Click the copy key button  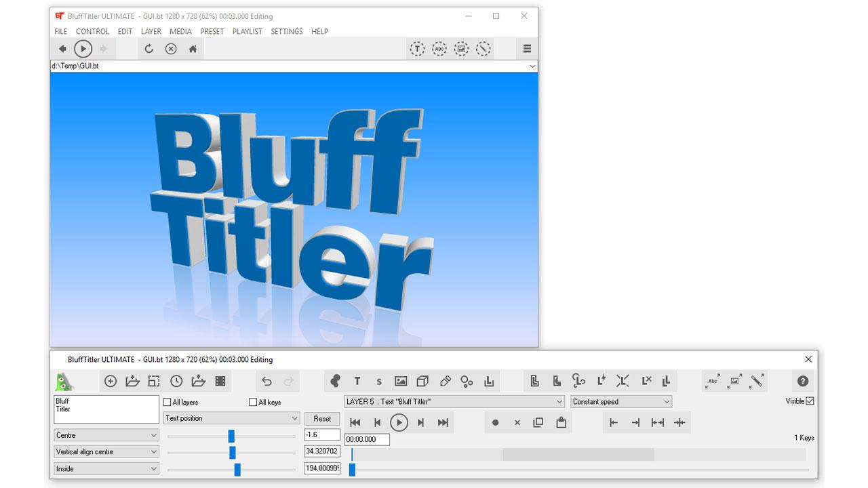pyautogui.click(x=538, y=422)
